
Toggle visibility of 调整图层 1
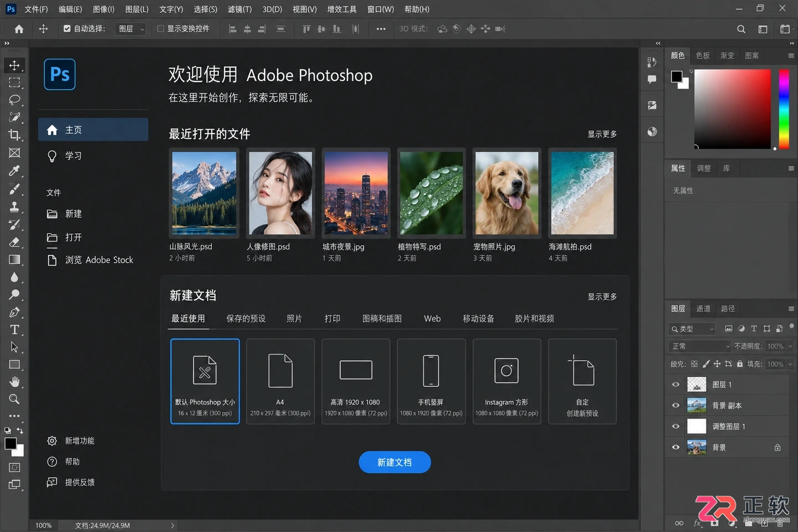coord(676,427)
